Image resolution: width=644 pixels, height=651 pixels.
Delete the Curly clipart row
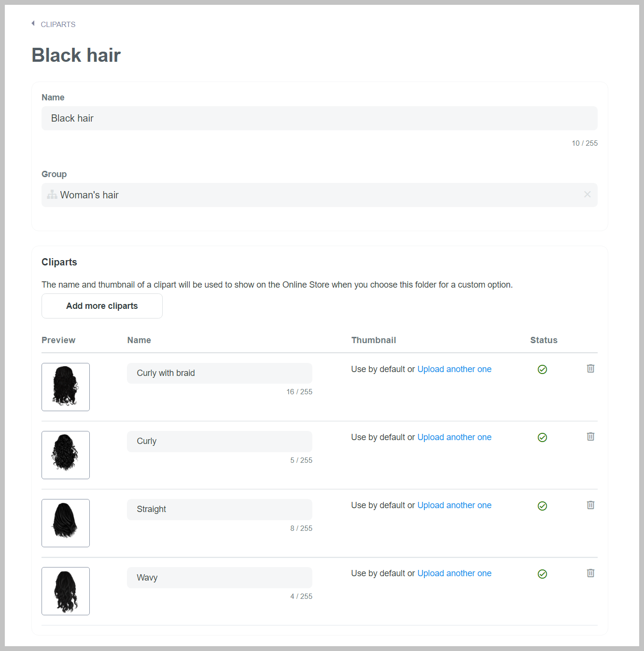[x=590, y=437]
